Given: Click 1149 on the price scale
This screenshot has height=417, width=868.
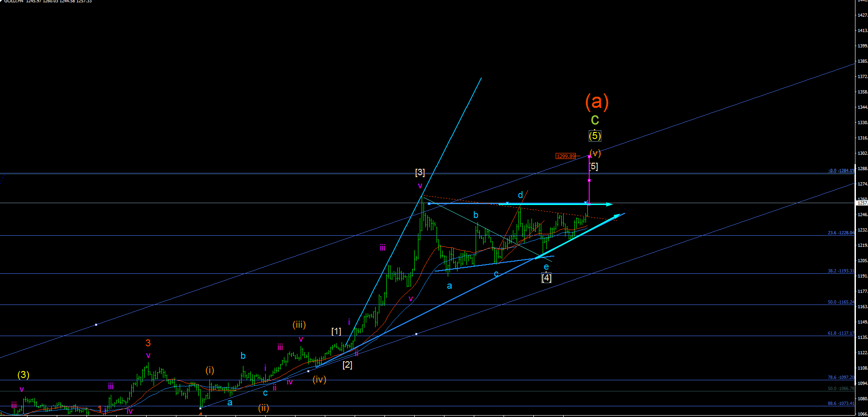Looking at the screenshot, I should (x=862, y=322).
